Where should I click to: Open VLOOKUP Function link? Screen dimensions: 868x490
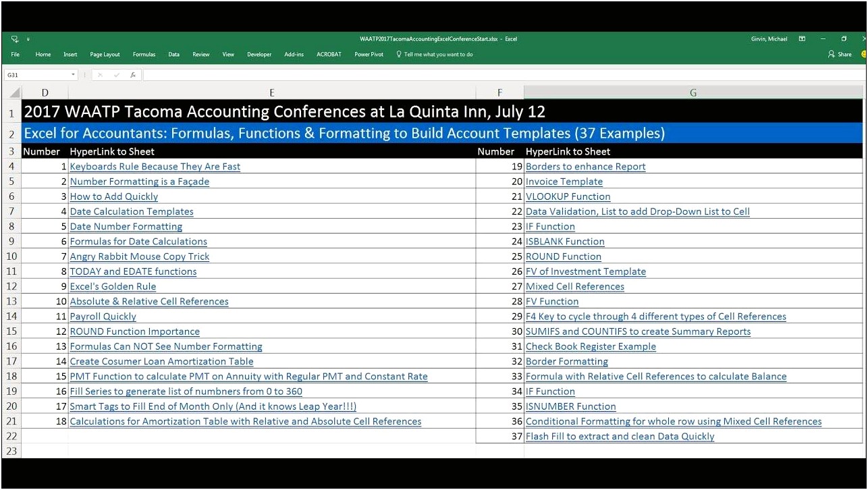pos(568,196)
